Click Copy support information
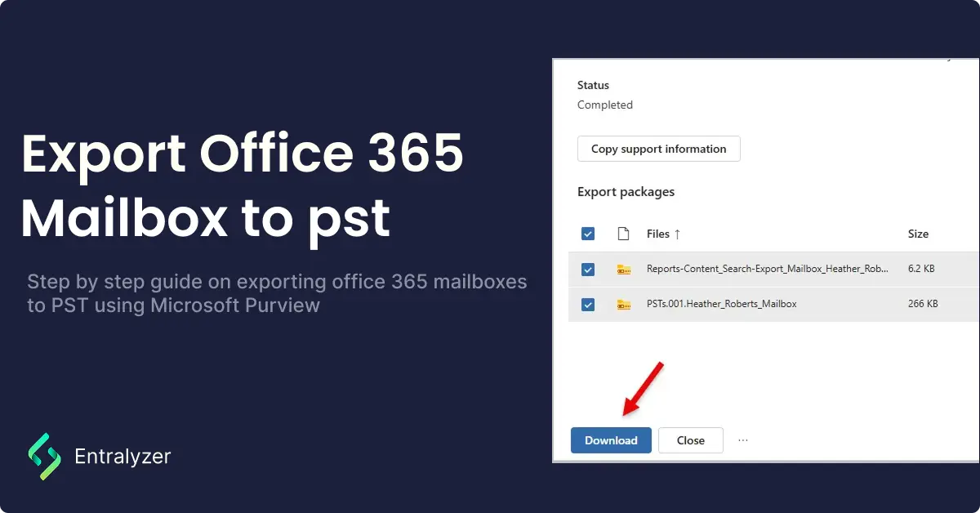 658,149
